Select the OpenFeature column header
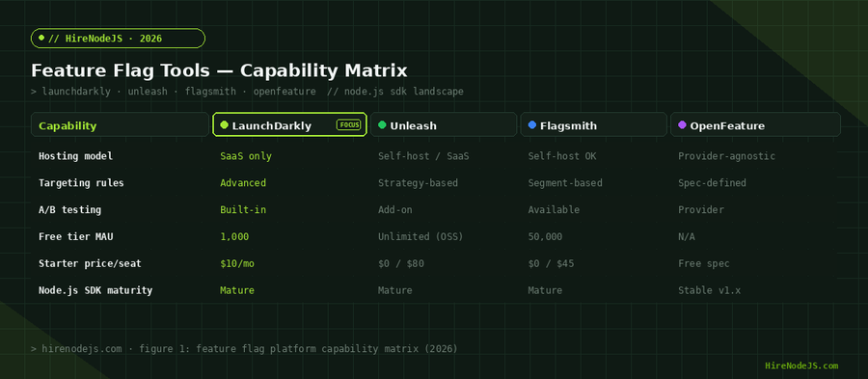 coord(755,124)
